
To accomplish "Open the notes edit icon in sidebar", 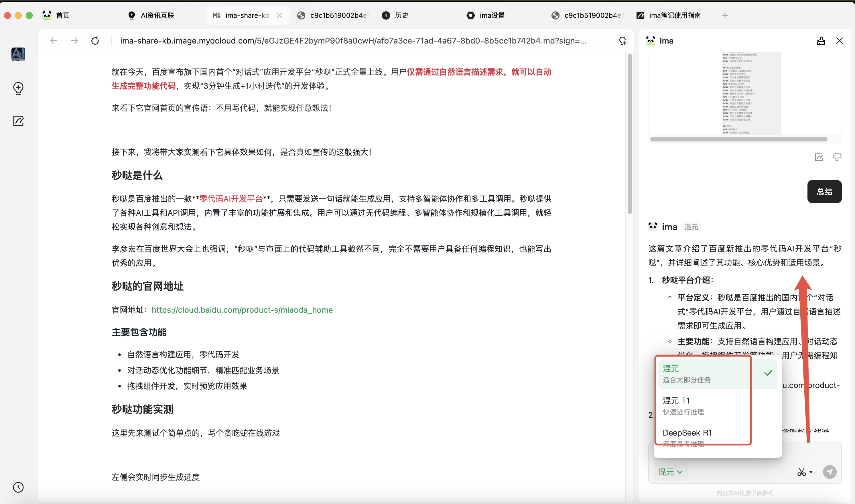I will coord(18,121).
